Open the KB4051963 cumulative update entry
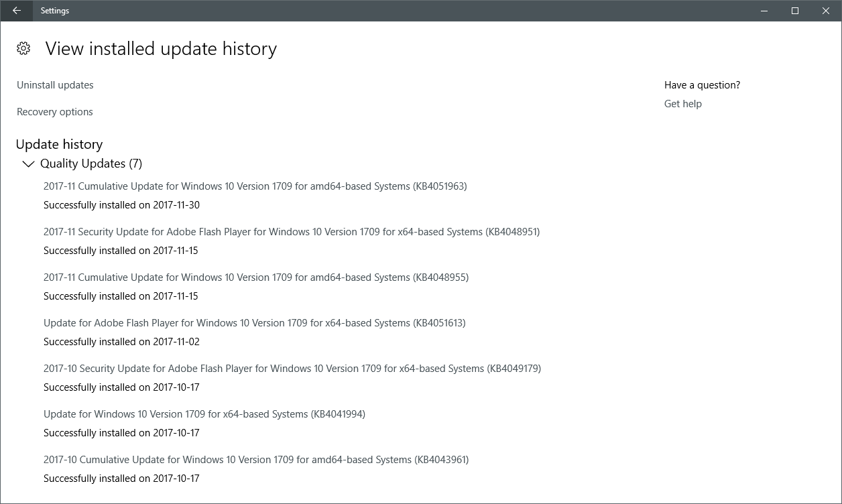Viewport: 842px width, 504px height. pyautogui.click(x=255, y=186)
